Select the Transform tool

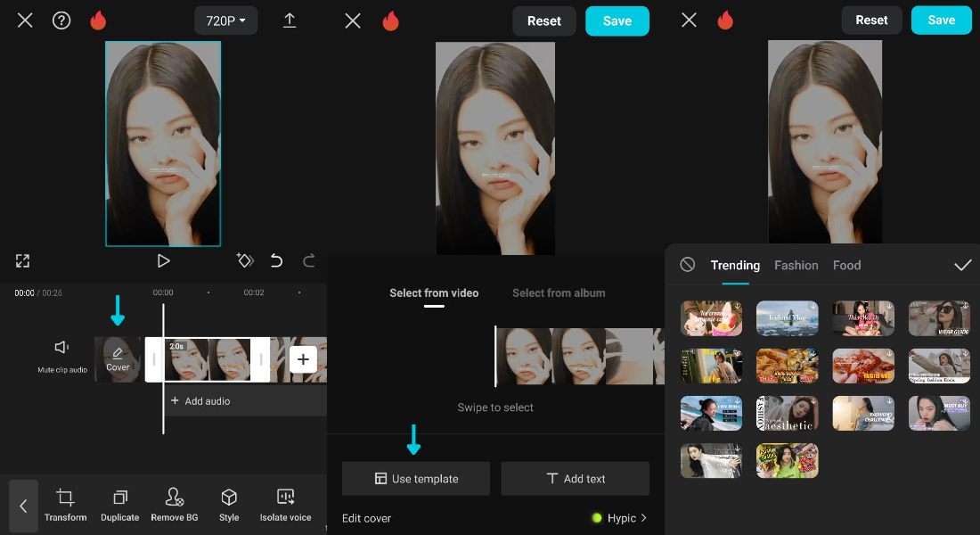point(66,506)
